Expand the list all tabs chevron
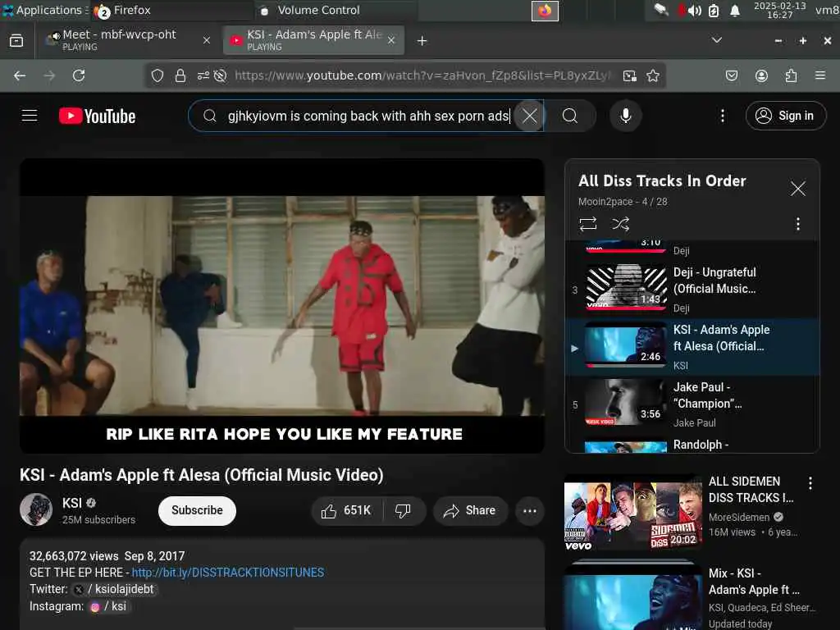Screen dimensions: 840x630 tap(716, 40)
